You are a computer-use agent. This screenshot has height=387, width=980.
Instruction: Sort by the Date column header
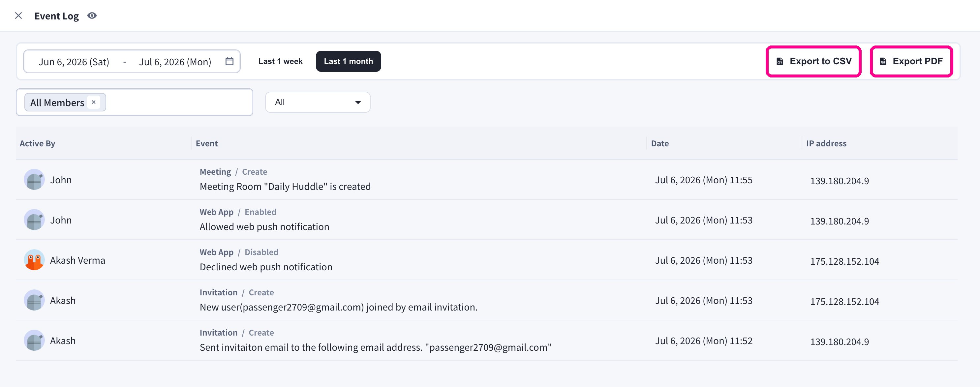(660, 143)
